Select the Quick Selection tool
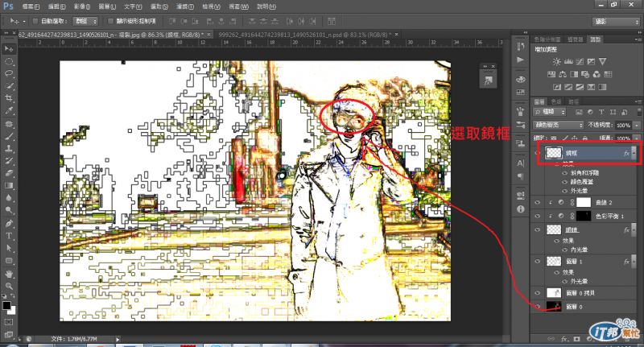This screenshot has height=347, width=644. (9, 86)
